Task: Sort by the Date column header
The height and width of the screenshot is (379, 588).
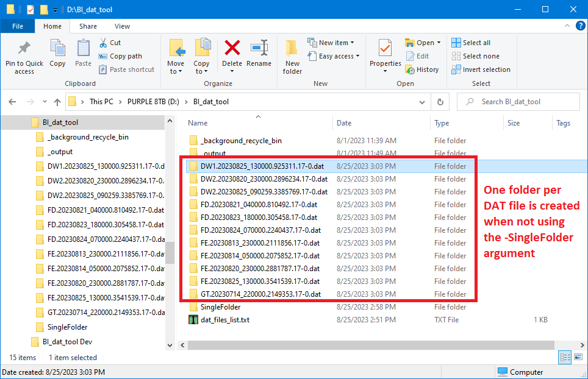Action: click(381, 123)
